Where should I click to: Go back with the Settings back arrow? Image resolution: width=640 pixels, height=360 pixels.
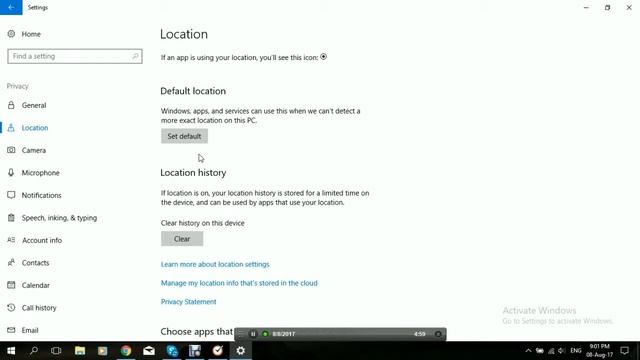click(x=11, y=7)
